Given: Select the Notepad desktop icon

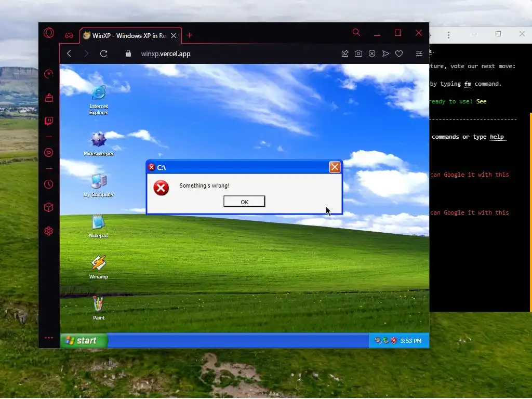Looking at the screenshot, I should pyautogui.click(x=99, y=227).
